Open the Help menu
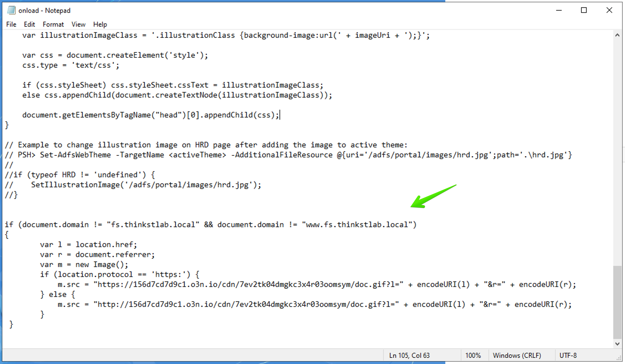Image resolution: width=625 pixels, height=364 pixels. pos(100,24)
